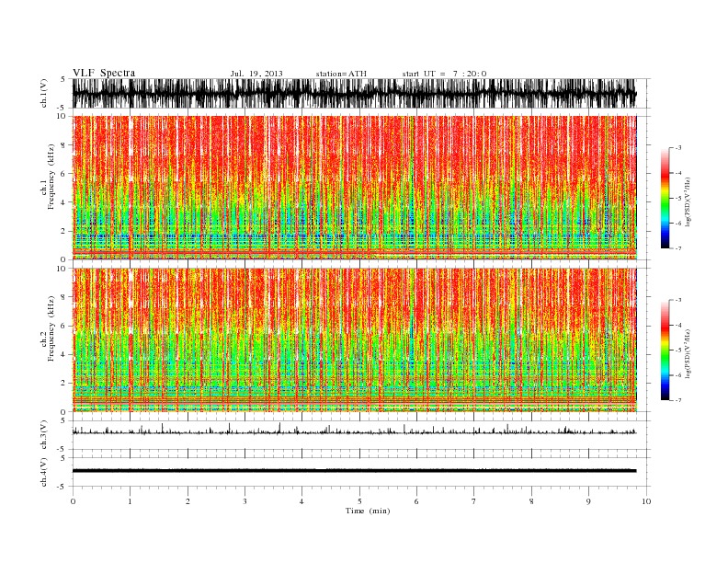Click the "ch.4(V)" axis label

tap(44, 472)
